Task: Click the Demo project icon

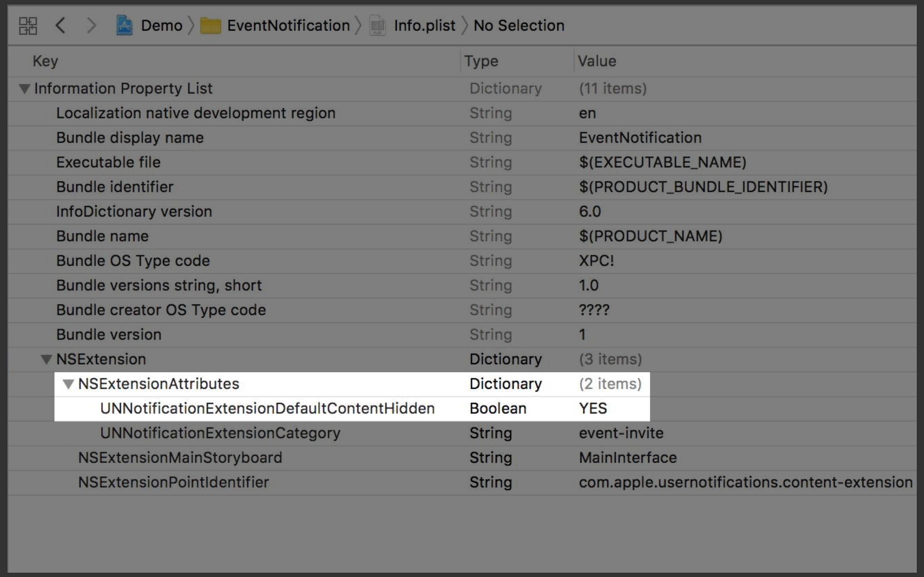Action: (124, 26)
